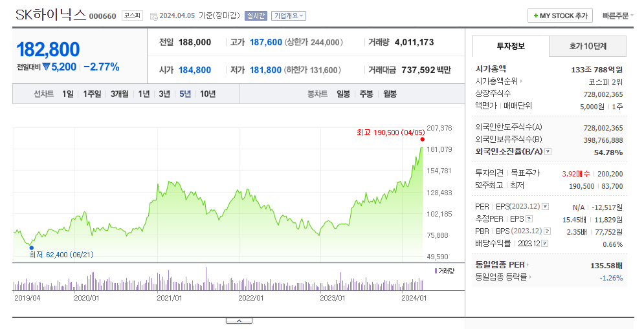Show the 일봉 daily candle chart

point(343,94)
